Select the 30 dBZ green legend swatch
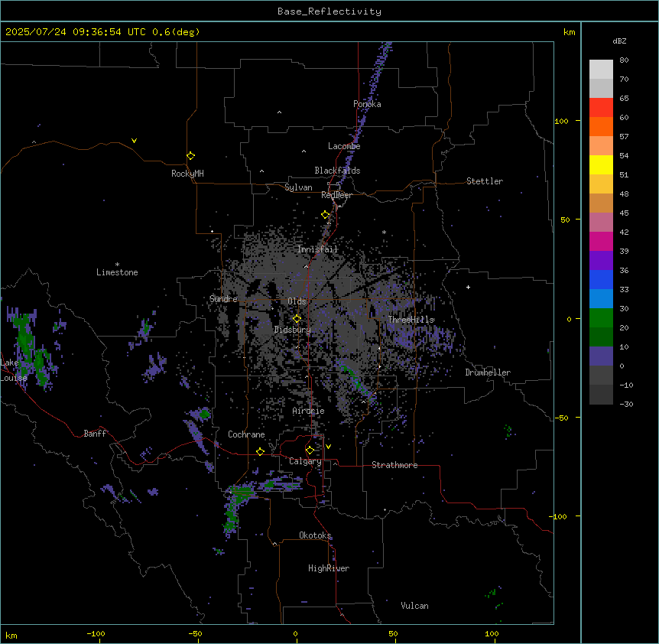Screen dimensions: 659x644 tap(601, 318)
